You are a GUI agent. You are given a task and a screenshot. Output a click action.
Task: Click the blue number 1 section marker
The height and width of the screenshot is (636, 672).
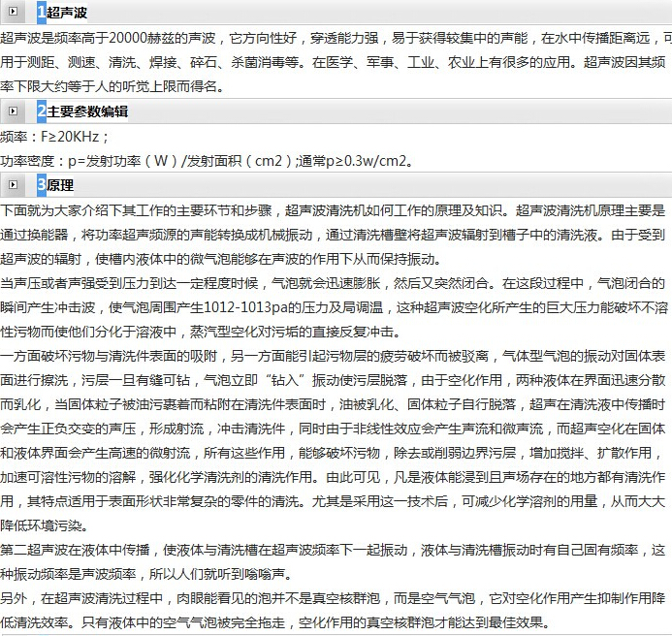[42, 13]
